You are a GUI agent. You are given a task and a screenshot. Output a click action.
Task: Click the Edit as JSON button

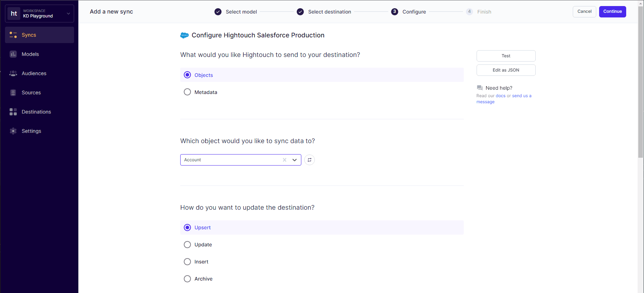(506, 70)
